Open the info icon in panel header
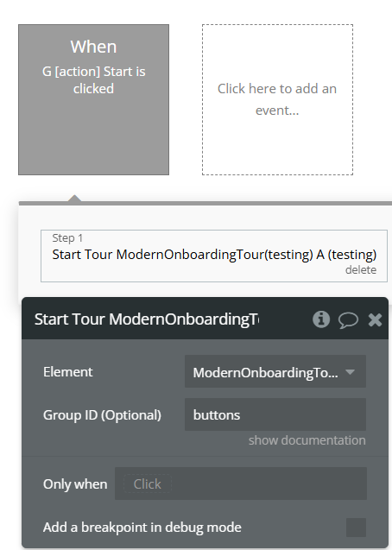Image resolution: width=392 pixels, height=550 pixels. pos(321,319)
